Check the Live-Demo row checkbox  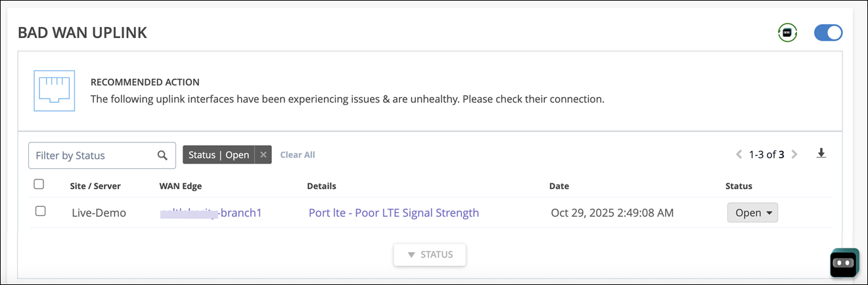click(40, 211)
